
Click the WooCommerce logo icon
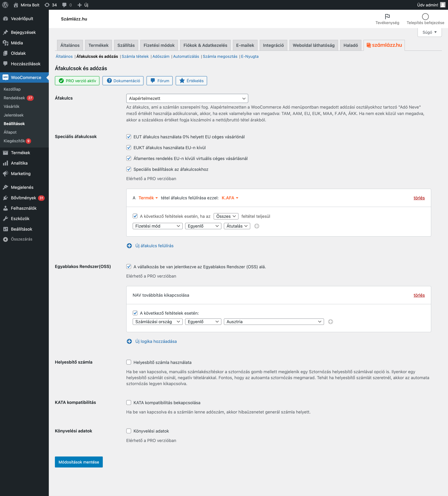pyautogui.click(x=5, y=77)
